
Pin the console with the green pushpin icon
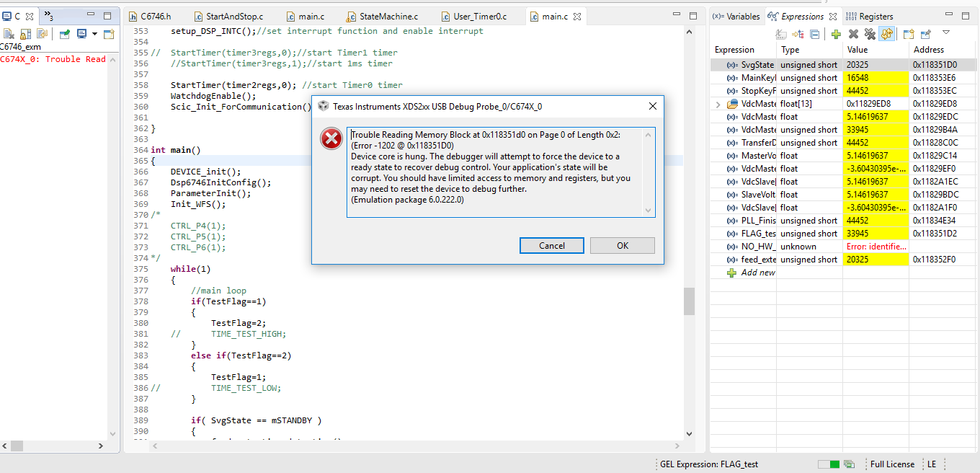[65, 33]
